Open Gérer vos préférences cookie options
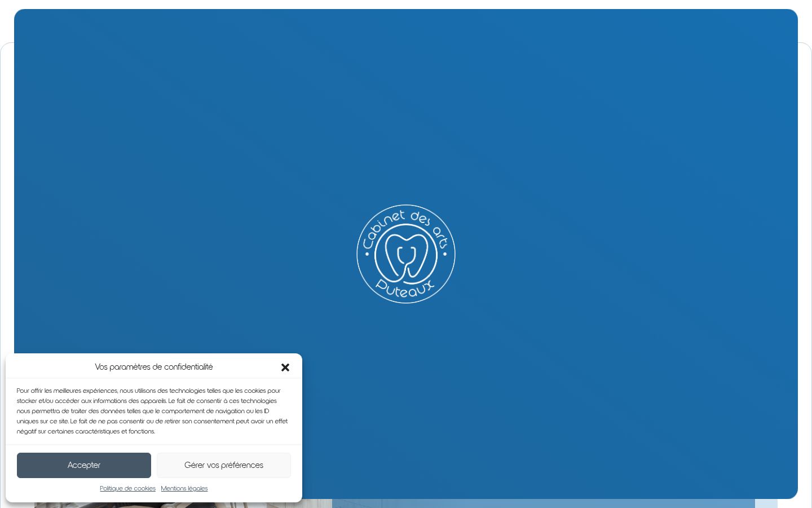The height and width of the screenshot is (508, 812). pos(224,465)
